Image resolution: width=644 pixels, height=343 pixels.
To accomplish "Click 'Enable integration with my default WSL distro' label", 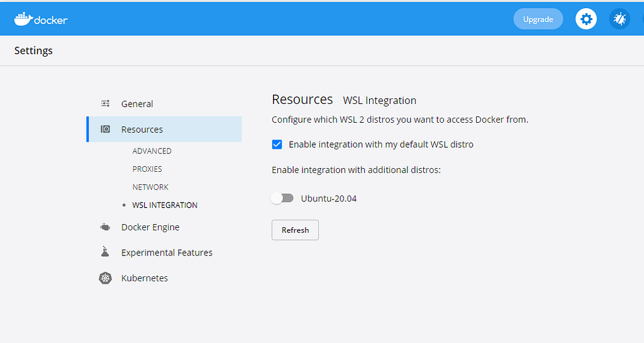I will (x=381, y=145).
